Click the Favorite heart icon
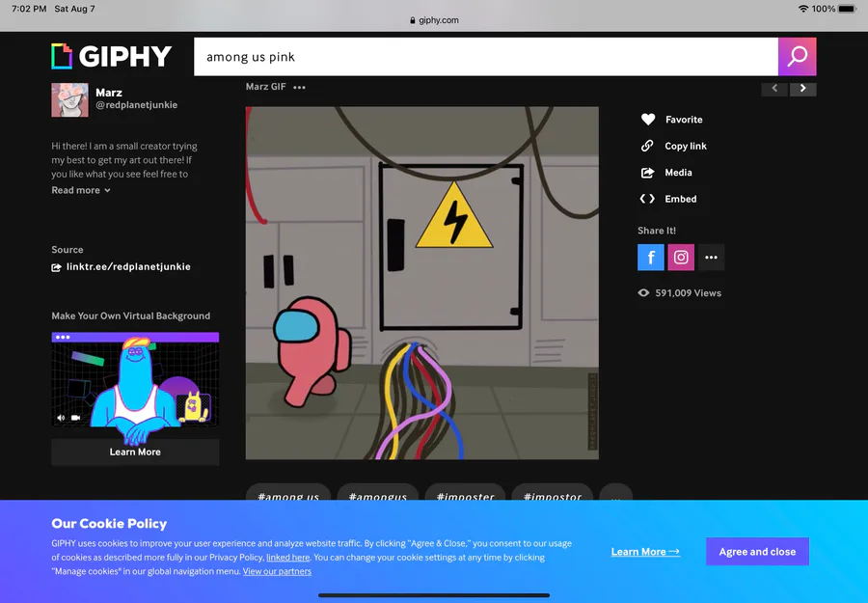This screenshot has width=868, height=603. pyautogui.click(x=648, y=119)
